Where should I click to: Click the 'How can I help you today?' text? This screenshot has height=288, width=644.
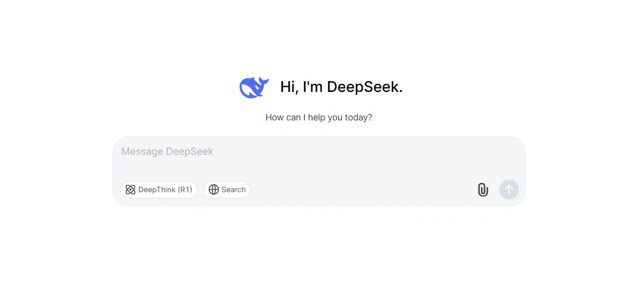[319, 117]
